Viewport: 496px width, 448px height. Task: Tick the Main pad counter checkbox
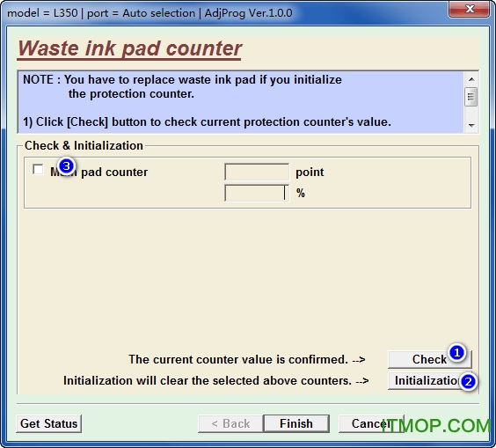[x=38, y=169]
